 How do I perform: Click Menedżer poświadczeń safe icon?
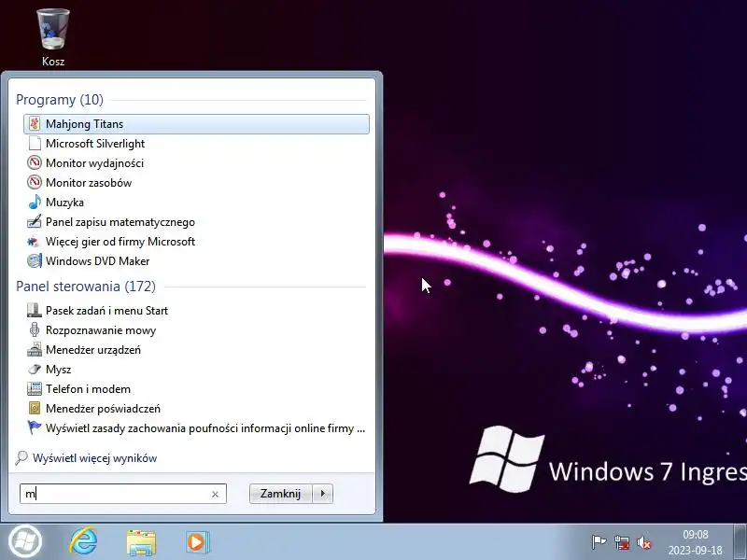point(35,409)
